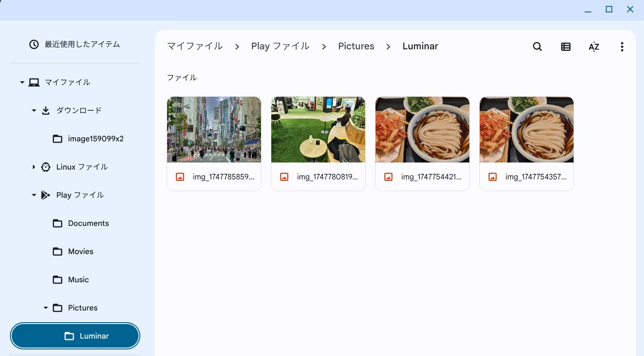Image resolution: width=644 pixels, height=356 pixels.
Task: Click the image159099x2 folder icon
Action: coord(57,139)
